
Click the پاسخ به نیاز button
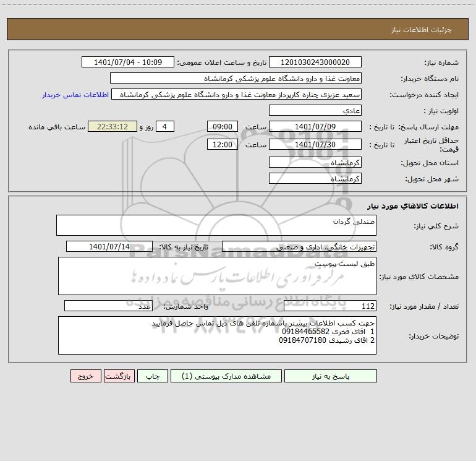tap(330, 376)
